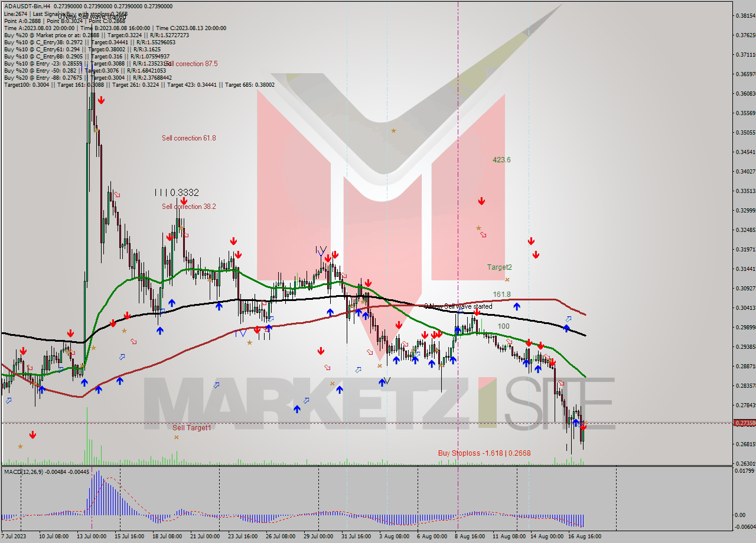
Task: Click the Buy %10 @ C_Entry38 line
Action: coord(90,42)
